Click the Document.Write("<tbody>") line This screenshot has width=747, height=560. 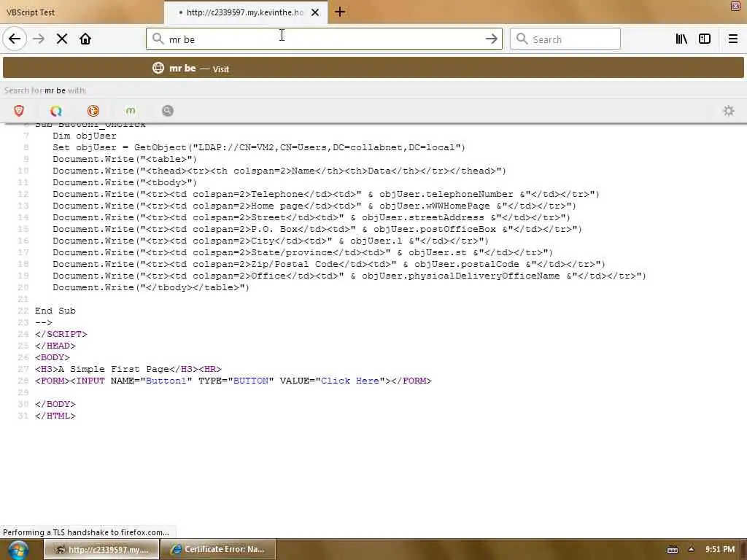click(x=125, y=182)
